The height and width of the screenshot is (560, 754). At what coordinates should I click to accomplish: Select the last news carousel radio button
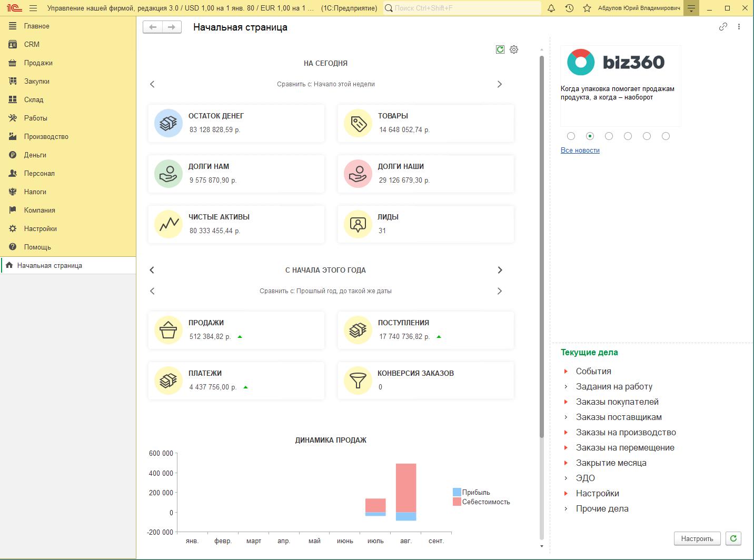click(666, 136)
